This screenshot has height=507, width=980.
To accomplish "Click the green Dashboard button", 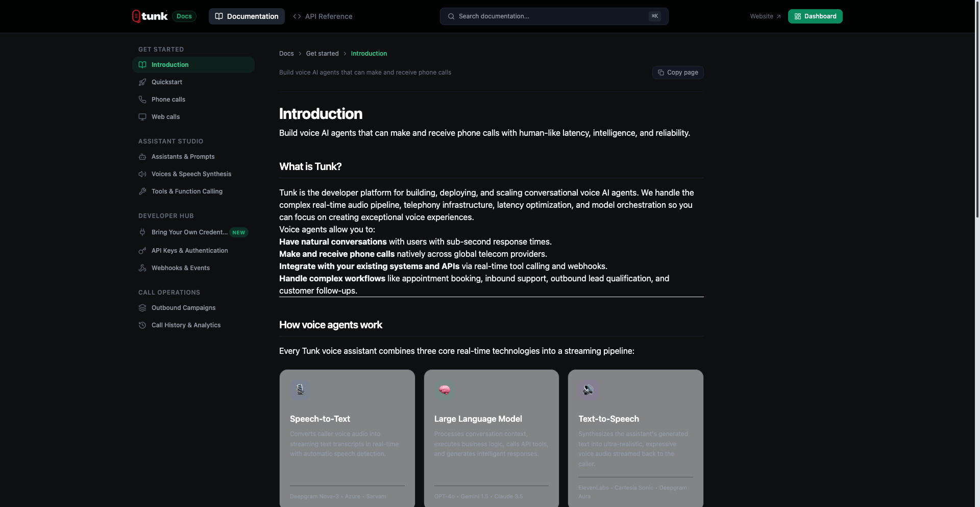I will tap(815, 16).
